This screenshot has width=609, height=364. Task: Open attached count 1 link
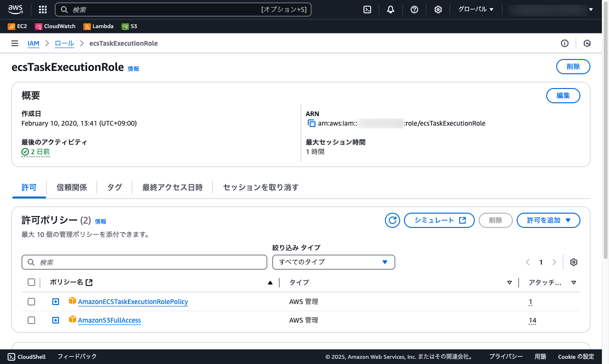click(x=530, y=302)
